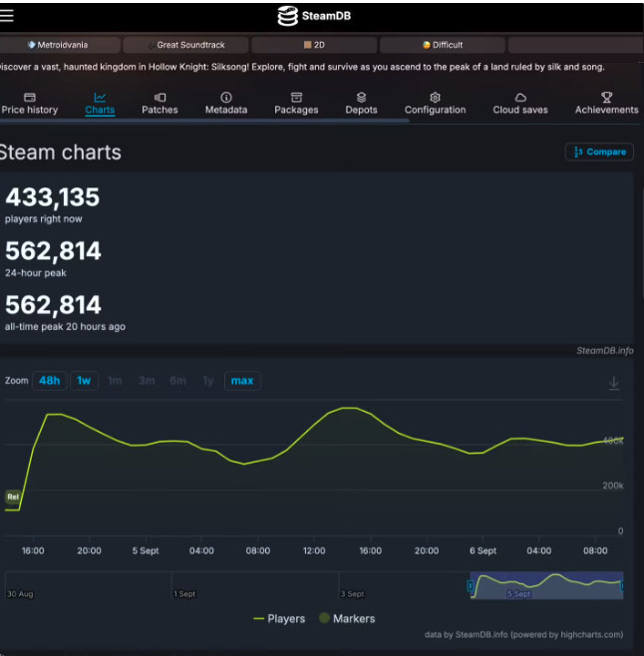Screen dimensions: 644x656
Task: Open the Patches tab
Action: [160, 104]
